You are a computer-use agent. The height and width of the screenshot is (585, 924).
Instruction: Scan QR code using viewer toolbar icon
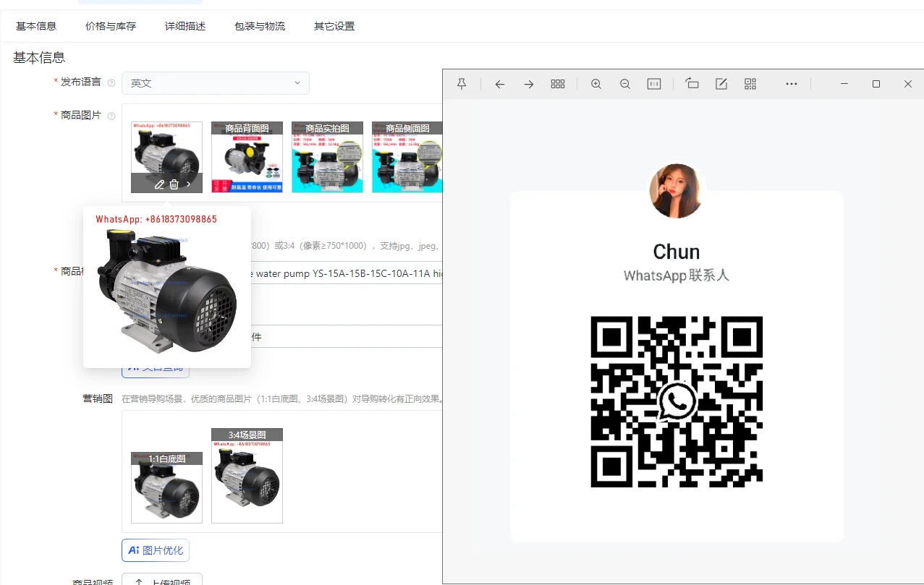pyautogui.click(x=750, y=84)
